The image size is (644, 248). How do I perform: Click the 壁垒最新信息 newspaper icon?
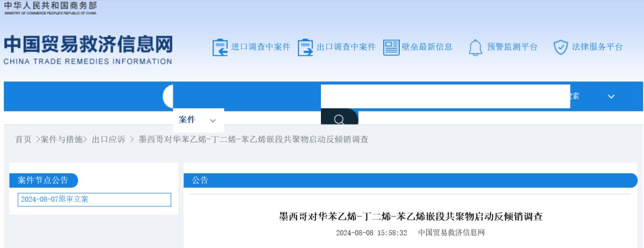pos(391,47)
